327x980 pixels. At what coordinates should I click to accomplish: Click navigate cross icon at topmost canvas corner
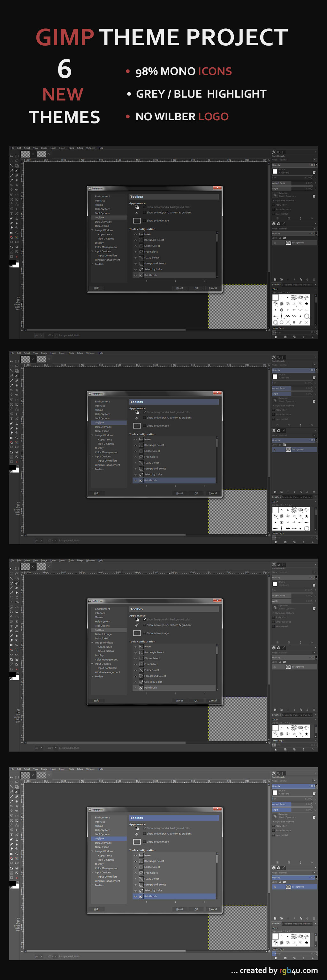(270, 330)
